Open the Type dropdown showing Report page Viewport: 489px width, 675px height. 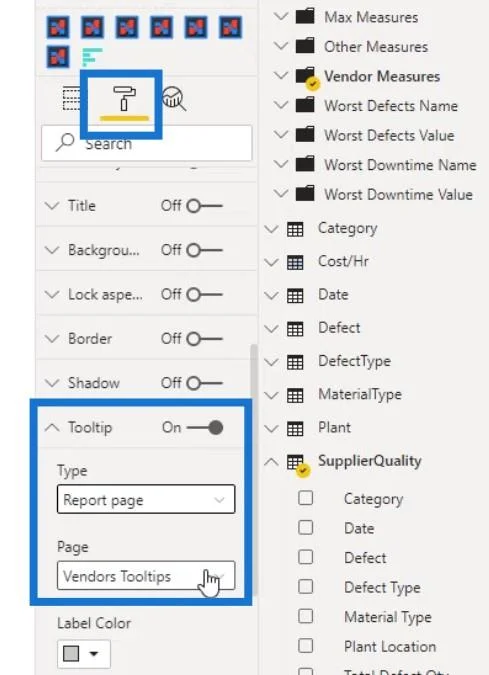point(146,499)
